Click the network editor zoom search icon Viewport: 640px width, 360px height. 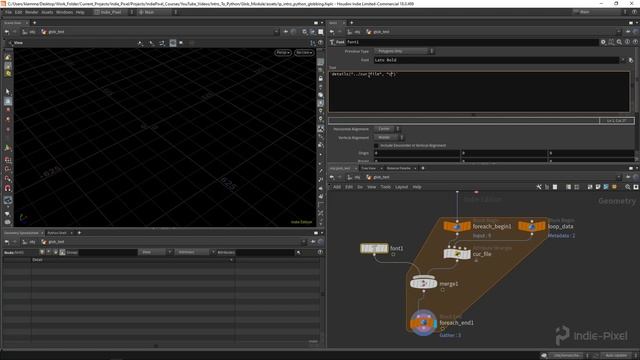point(628,187)
